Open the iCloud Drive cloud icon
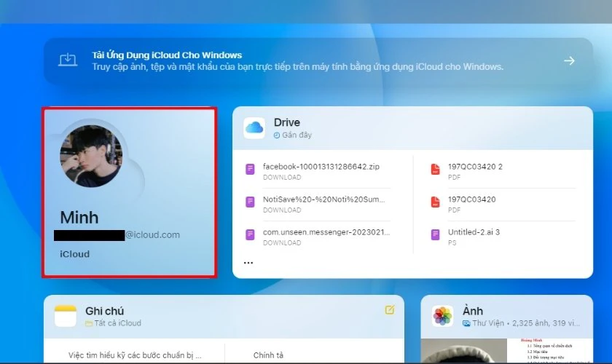Image resolution: width=612 pixels, height=364 pixels. [254, 127]
